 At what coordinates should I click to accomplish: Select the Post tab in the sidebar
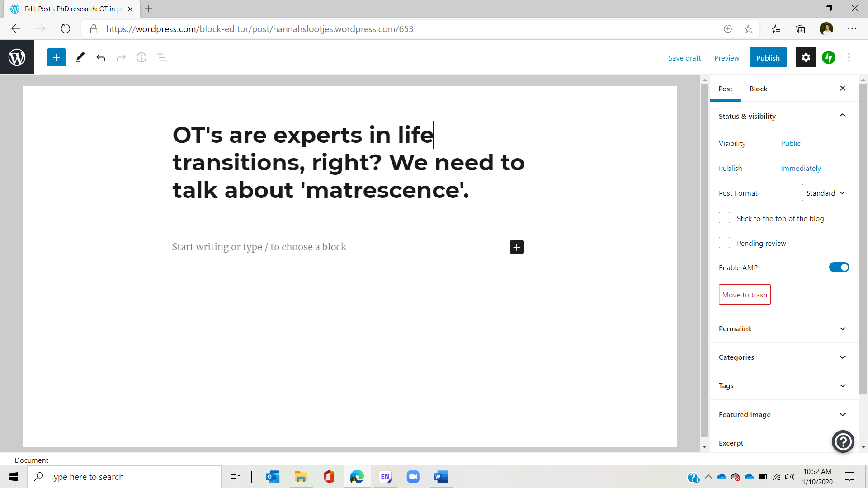point(725,89)
